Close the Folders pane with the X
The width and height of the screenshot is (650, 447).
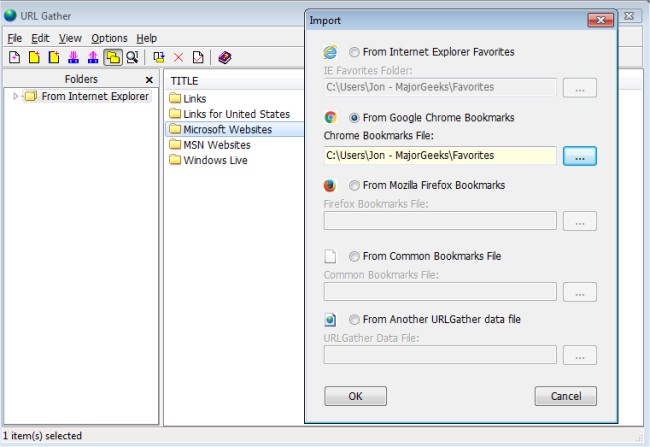pos(149,80)
